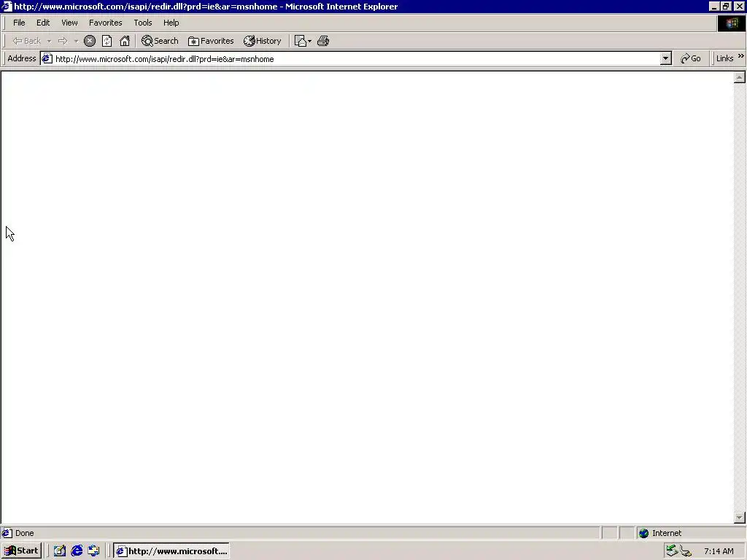
Task: Click the Internet Explorer title bar icon
Action: click(6, 6)
